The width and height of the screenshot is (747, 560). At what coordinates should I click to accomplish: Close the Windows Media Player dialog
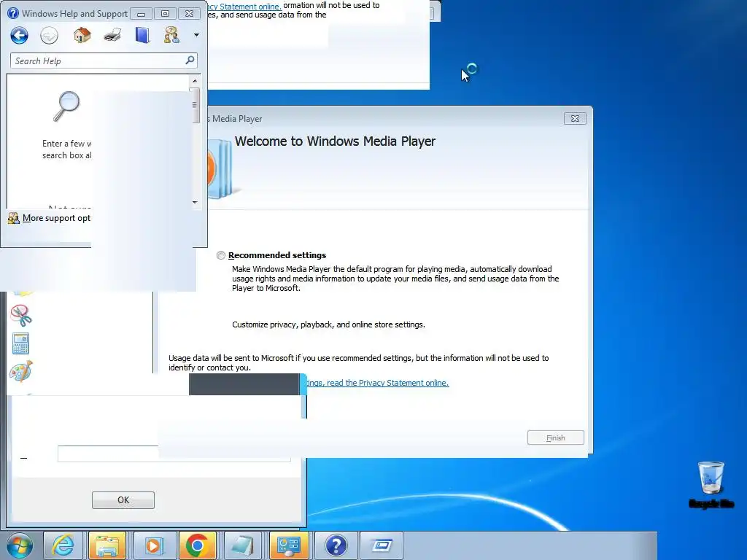click(575, 119)
